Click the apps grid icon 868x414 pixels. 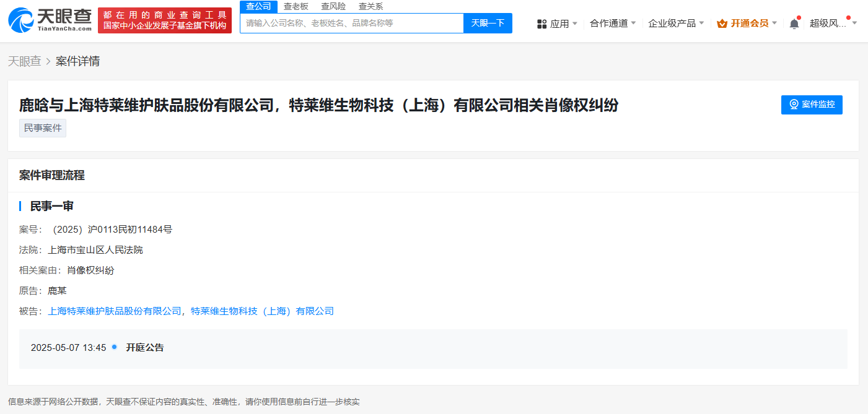(x=541, y=24)
